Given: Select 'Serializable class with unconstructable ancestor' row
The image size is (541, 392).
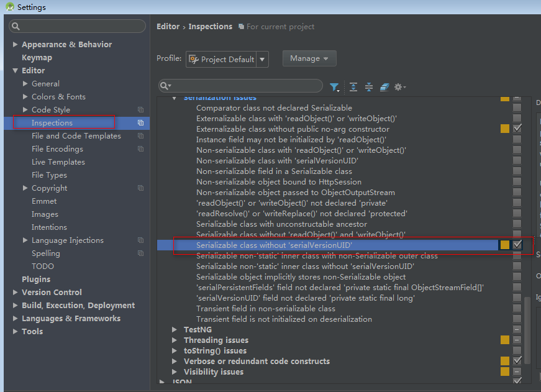Looking at the screenshot, I should [281, 224].
